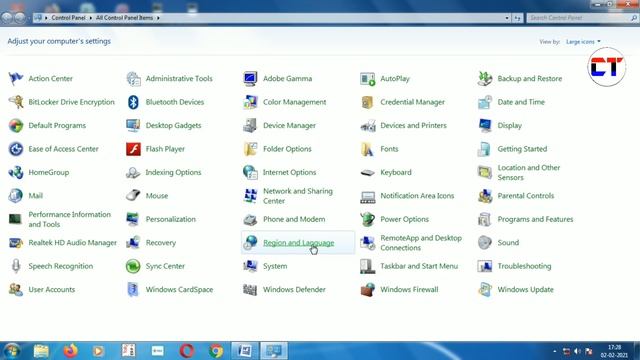The image size is (640, 360).
Task: Click the All Control Panel Items breadcrumb
Action: pos(124,18)
